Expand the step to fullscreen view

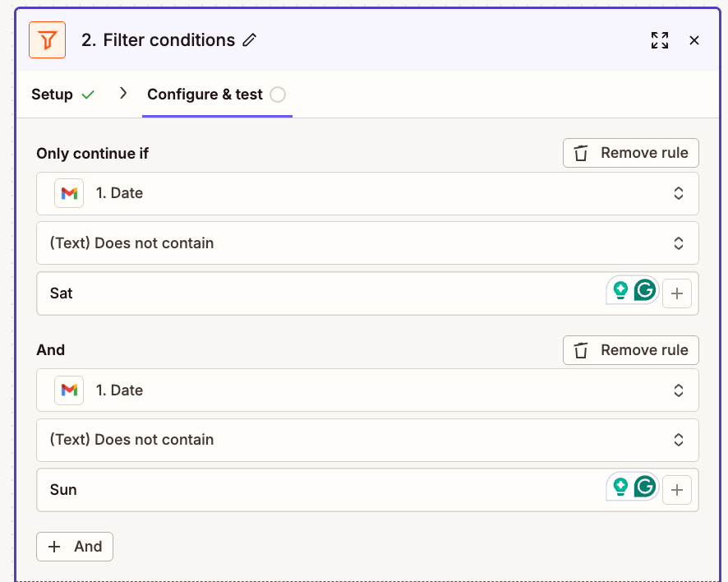[660, 39]
